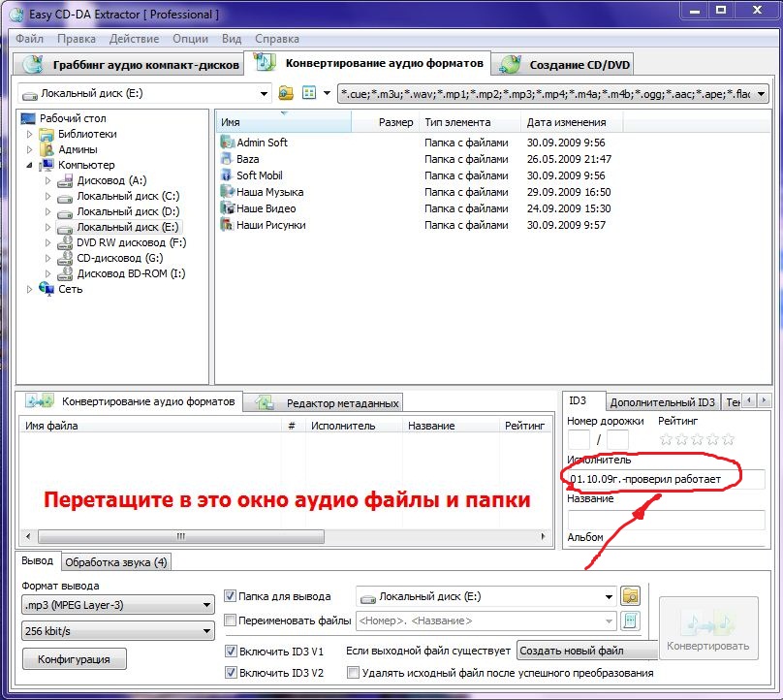Click the DVD RW дисковод (F:) icon
Screen dimensions: 783x700
tap(65, 242)
